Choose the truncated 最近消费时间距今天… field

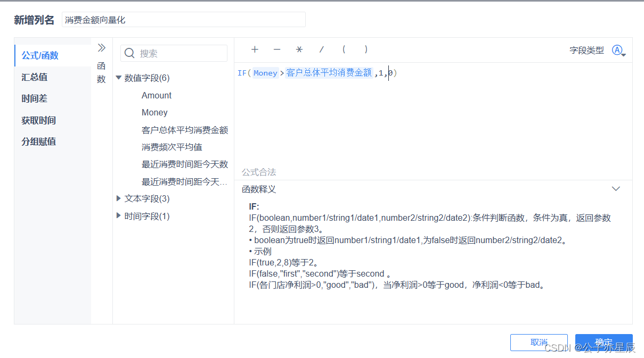point(185,181)
